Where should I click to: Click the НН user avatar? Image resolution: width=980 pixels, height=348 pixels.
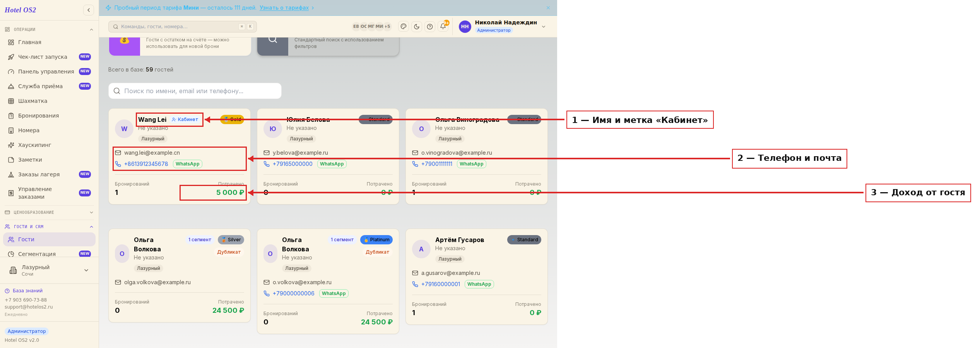[465, 26]
